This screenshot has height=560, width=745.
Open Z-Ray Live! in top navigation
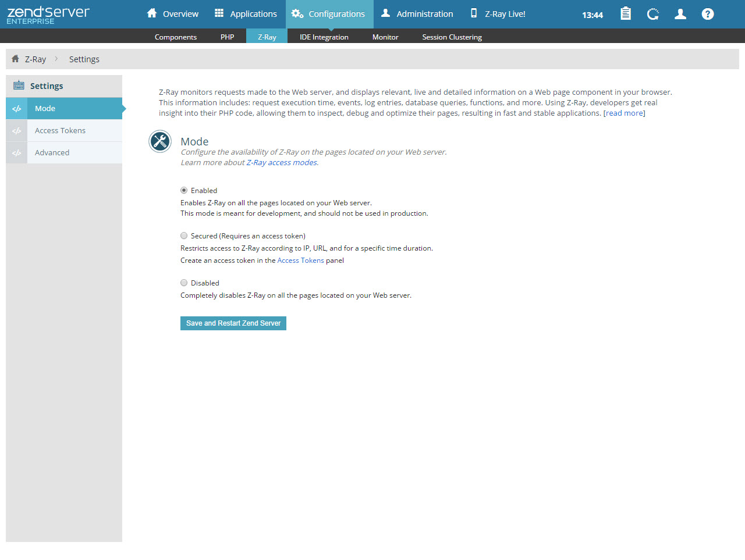tap(498, 14)
